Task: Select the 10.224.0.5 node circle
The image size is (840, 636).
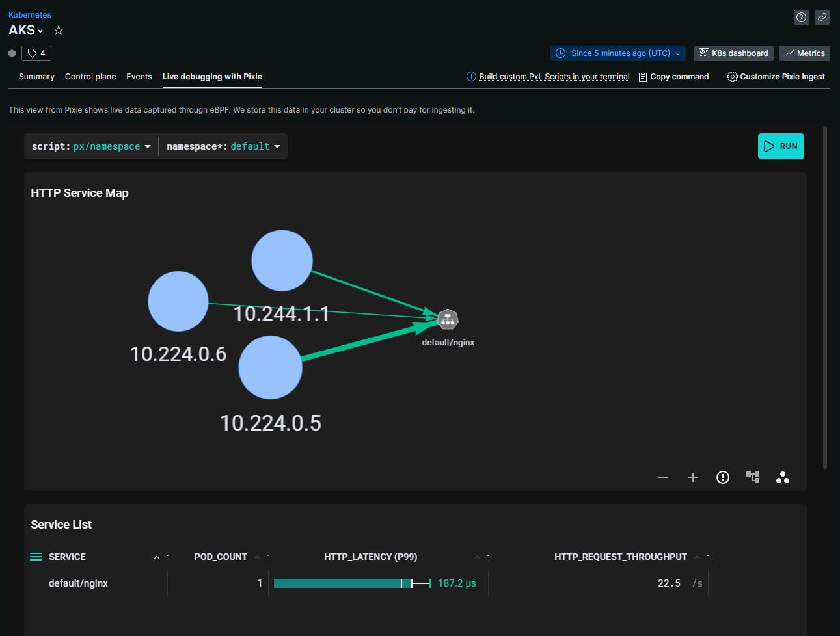Action: click(271, 367)
